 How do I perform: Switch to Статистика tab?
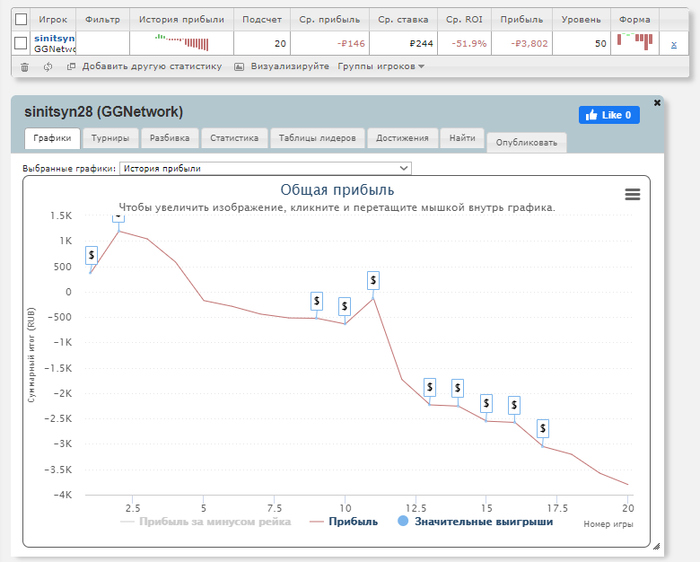pyautogui.click(x=234, y=138)
